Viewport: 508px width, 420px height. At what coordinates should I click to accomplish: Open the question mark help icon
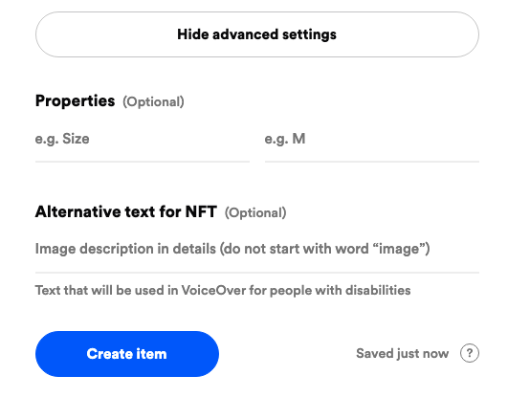(x=470, y=353)
